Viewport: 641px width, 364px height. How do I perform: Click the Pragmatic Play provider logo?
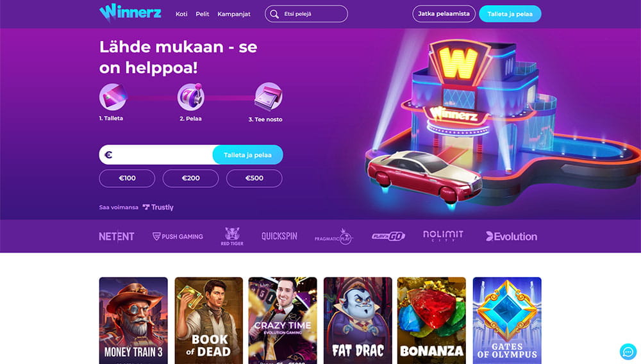pyautogui.click(x=333, y=237)
